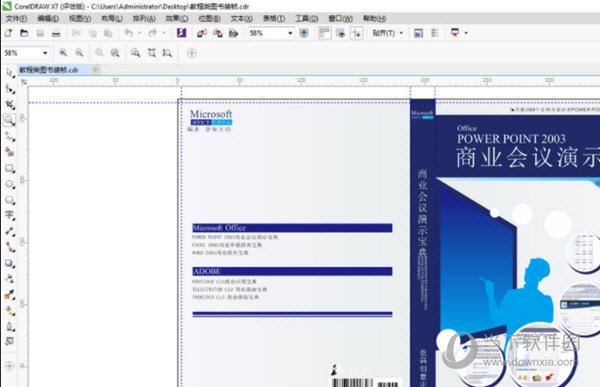Open the 布局(L) menu
600x387 pixels.
click(x=112, y=18)
